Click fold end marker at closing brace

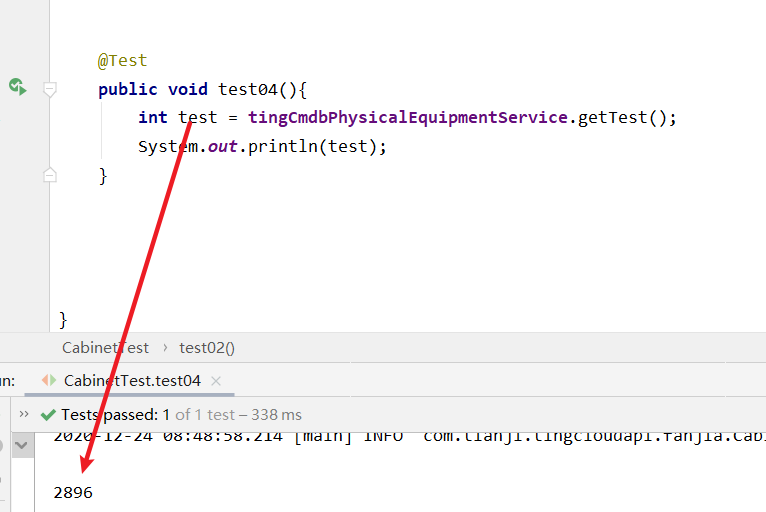pos(49,175)
